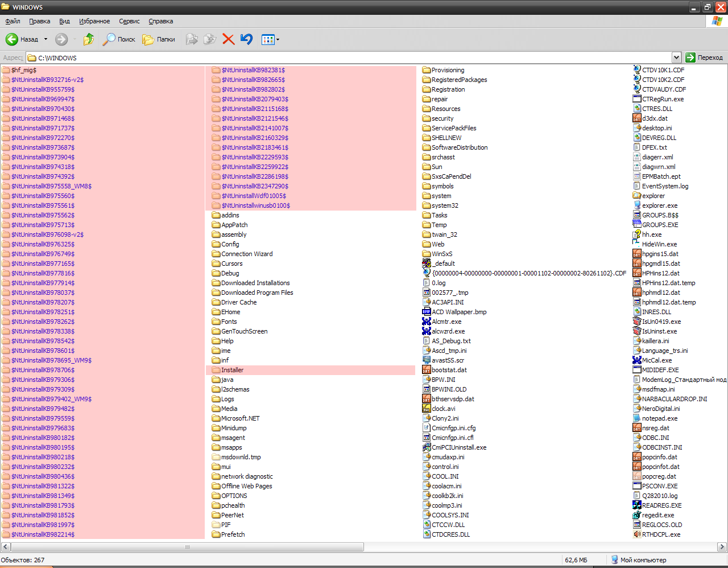Image resolution: width=728 pixels, height=568 pixels.
Task: Select the avastSS.scr icon
Action: pos(427,360)
